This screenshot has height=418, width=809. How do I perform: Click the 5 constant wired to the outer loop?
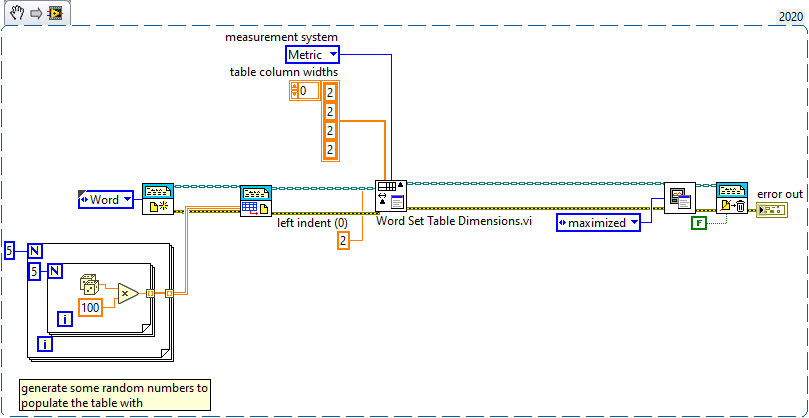(9, 251)
